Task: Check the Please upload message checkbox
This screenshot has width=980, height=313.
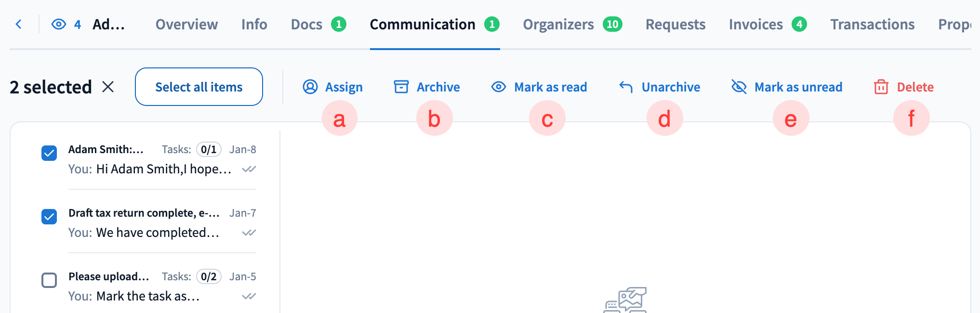Action: pos(49,280)
